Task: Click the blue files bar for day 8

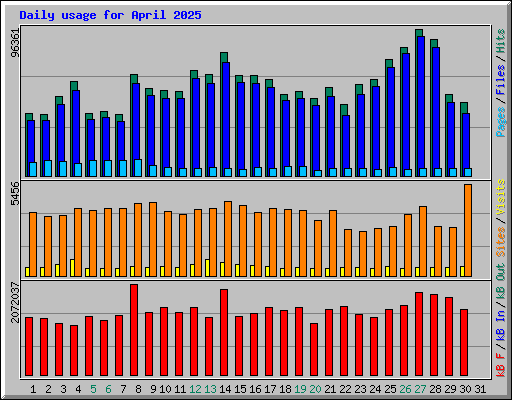Action: [x=136, y=122]
